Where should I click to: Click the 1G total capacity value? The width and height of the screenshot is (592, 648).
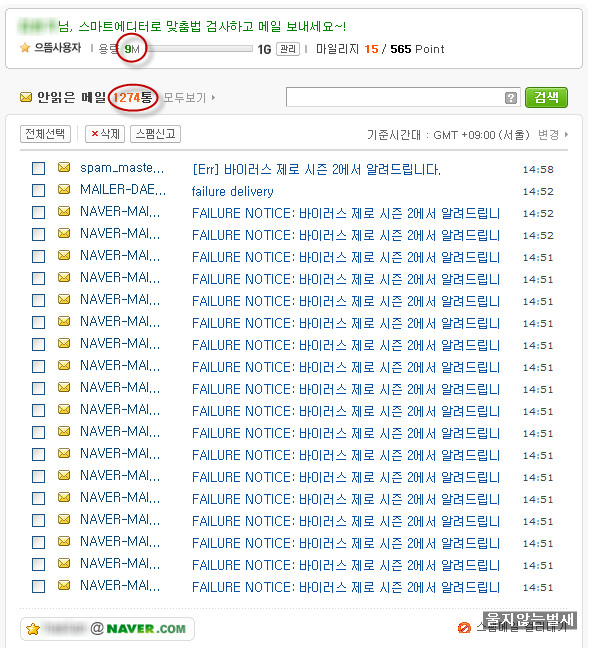click(264, 50)
